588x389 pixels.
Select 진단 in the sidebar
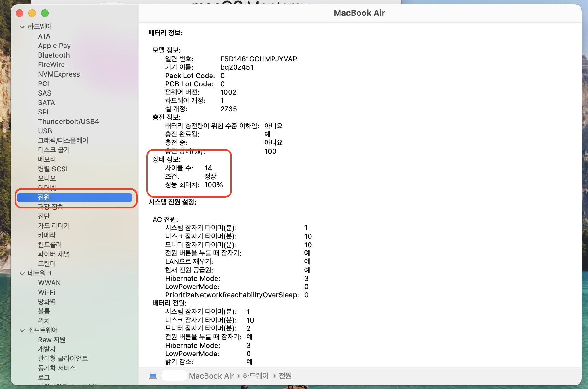coord(44,216)
